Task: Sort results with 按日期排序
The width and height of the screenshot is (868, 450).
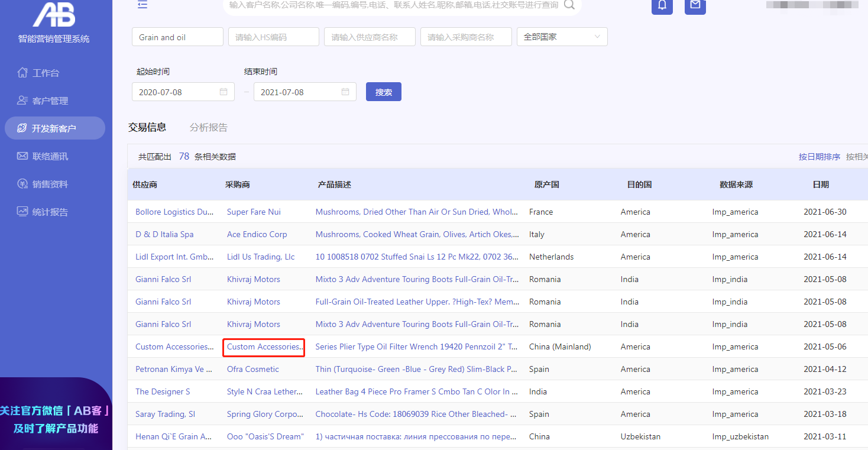Action: 820,157
